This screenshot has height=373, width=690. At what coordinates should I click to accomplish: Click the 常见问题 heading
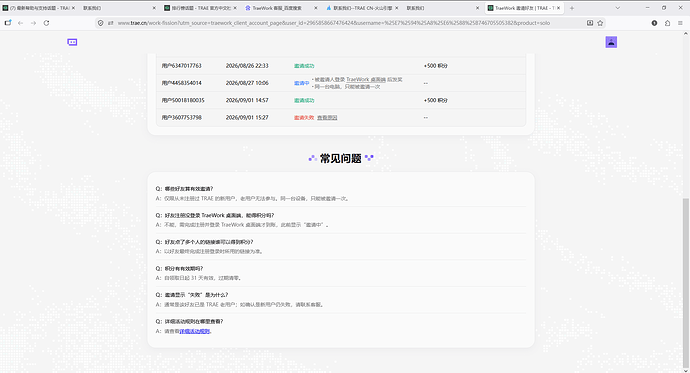(341, 158)
